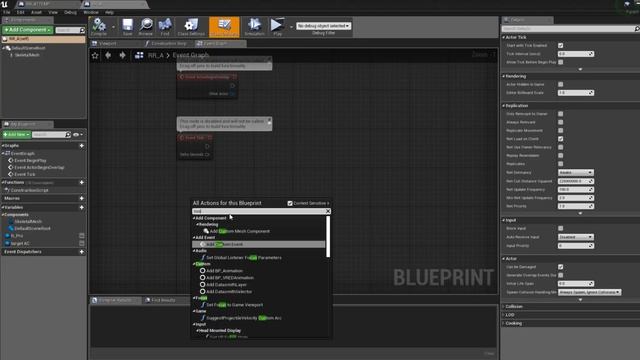
Task: Click the green Add New button
Action: click(x=16, y=134)
